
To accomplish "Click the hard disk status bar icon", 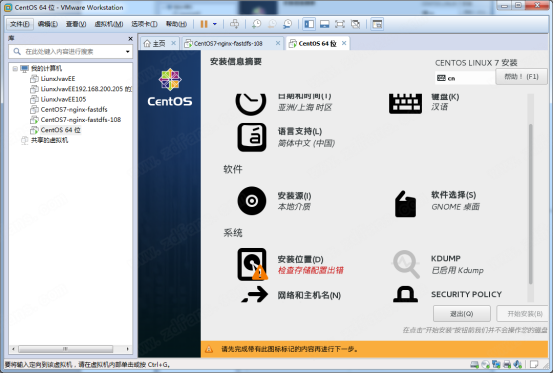I will click(474, 365).
